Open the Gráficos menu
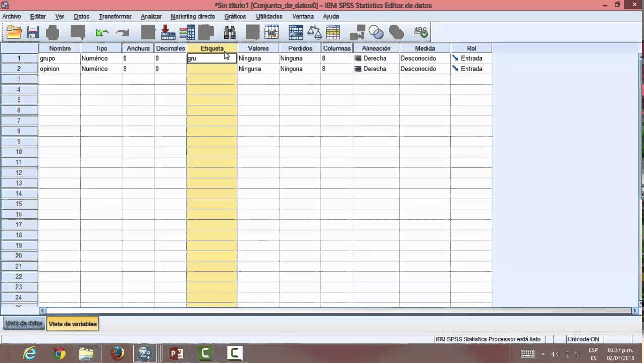The image size is (644, 363). [235, 17]
